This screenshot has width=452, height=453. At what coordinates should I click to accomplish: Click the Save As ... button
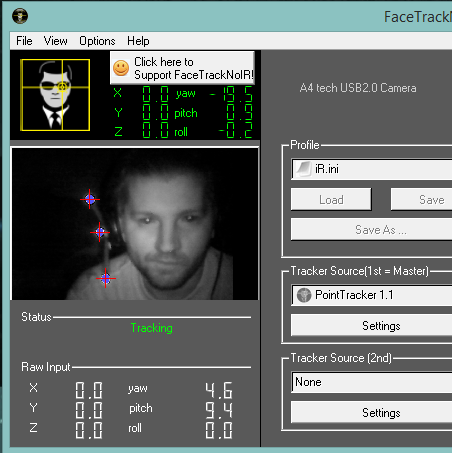(x=371, y=229)
